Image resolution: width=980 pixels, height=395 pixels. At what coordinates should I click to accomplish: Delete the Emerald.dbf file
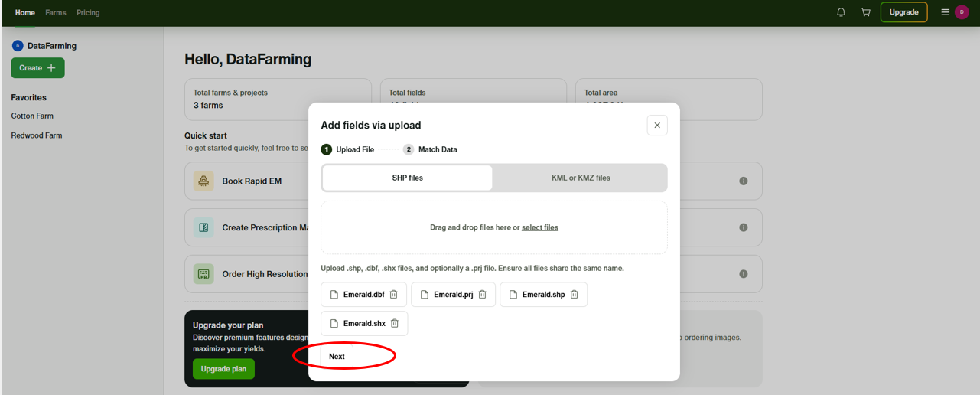(x=393, y=295)
